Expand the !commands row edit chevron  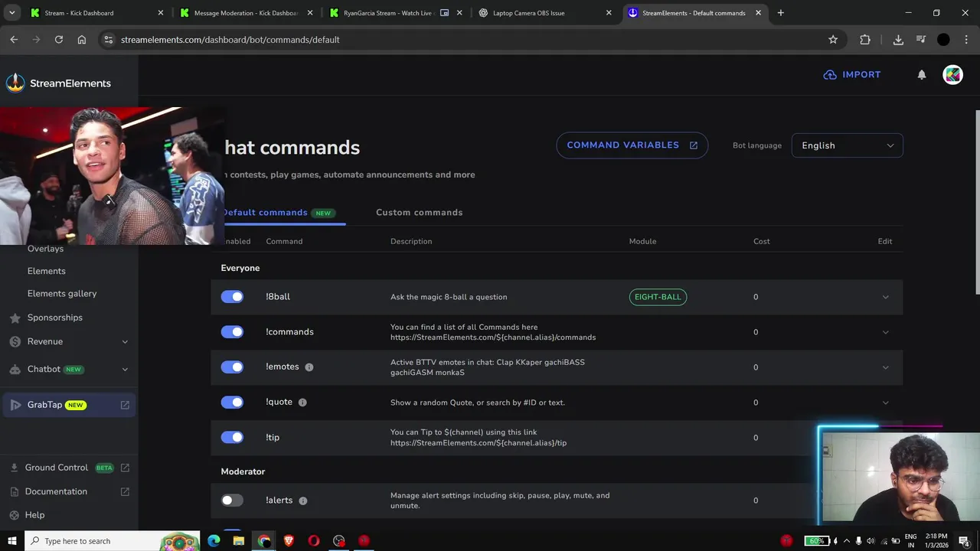885,332
